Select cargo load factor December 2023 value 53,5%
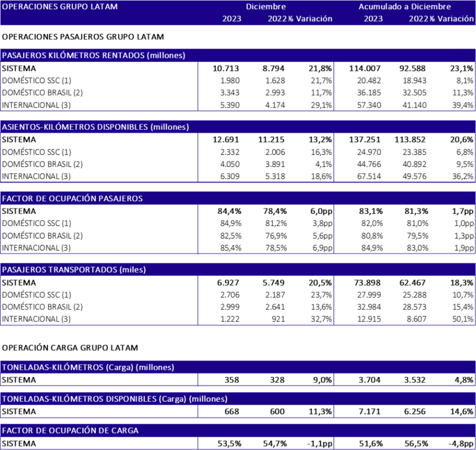Image resolution: width=476 pixels, height=450 pixels. pos(229,444)
